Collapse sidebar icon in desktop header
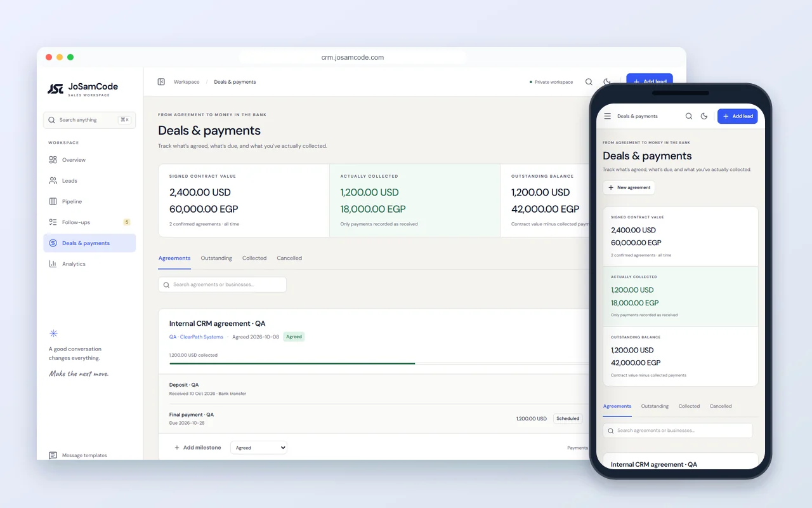The height and width of the screenshot is (508, 812). (x=161, y=82)
